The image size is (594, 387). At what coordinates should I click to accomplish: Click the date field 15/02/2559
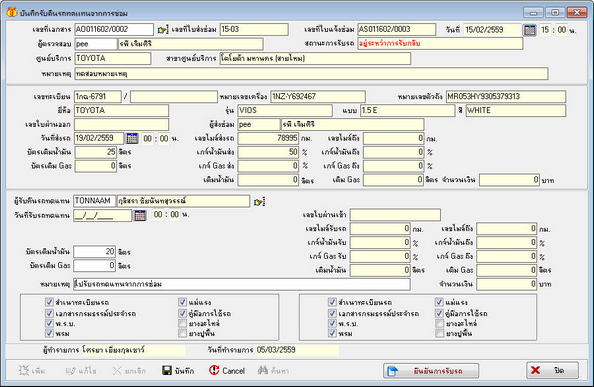coord(492,30)
